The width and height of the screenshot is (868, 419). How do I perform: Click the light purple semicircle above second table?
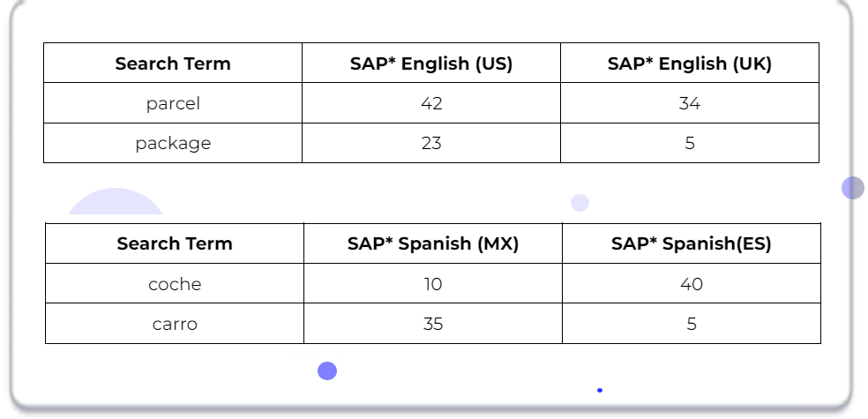[116, 202]
